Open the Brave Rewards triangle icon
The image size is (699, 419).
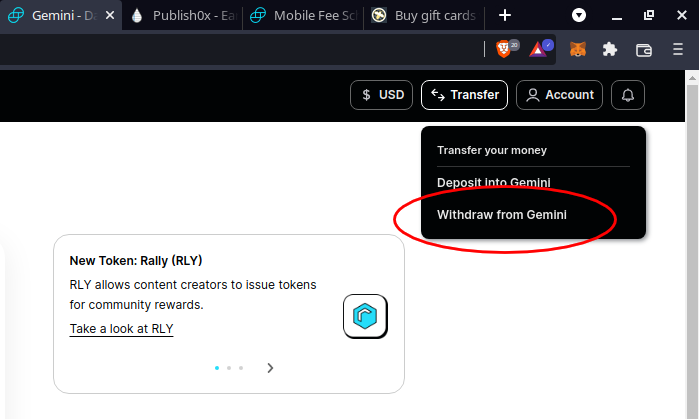tap(538, 49)
